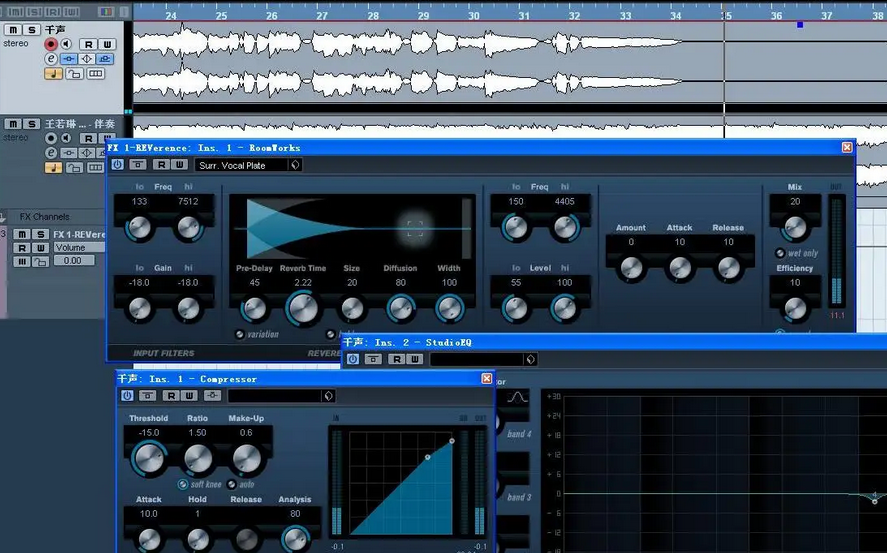887x553 pixels.
Task: Click RoomWorks Width knob
Action: coord(450,309)
